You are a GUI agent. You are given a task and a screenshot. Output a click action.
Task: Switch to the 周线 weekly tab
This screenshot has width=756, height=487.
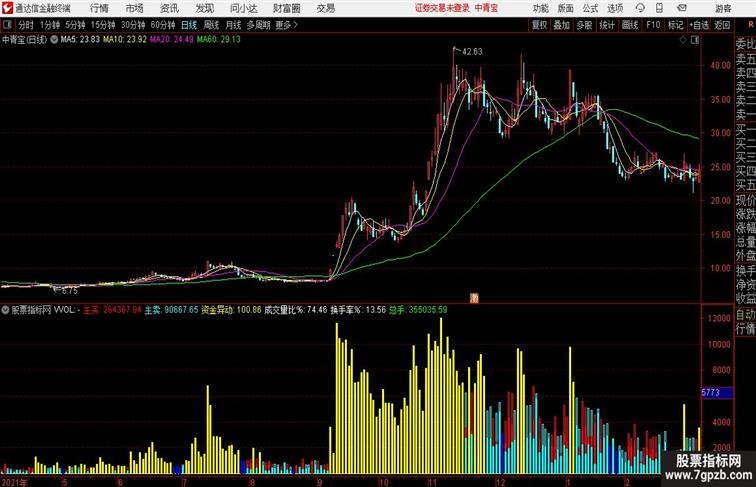coord(211,25)
